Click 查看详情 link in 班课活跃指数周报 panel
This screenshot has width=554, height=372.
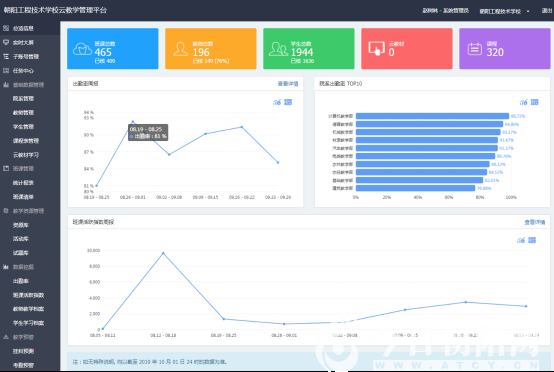pyautogui.click(x=535, y=222)
